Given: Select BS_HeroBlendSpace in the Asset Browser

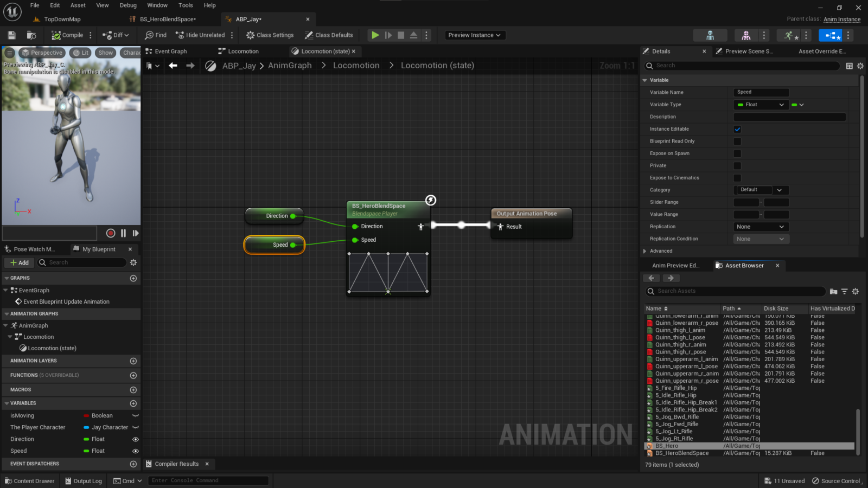Looking at the screenshot, I should pyautogui.click(x=682, y=453).
